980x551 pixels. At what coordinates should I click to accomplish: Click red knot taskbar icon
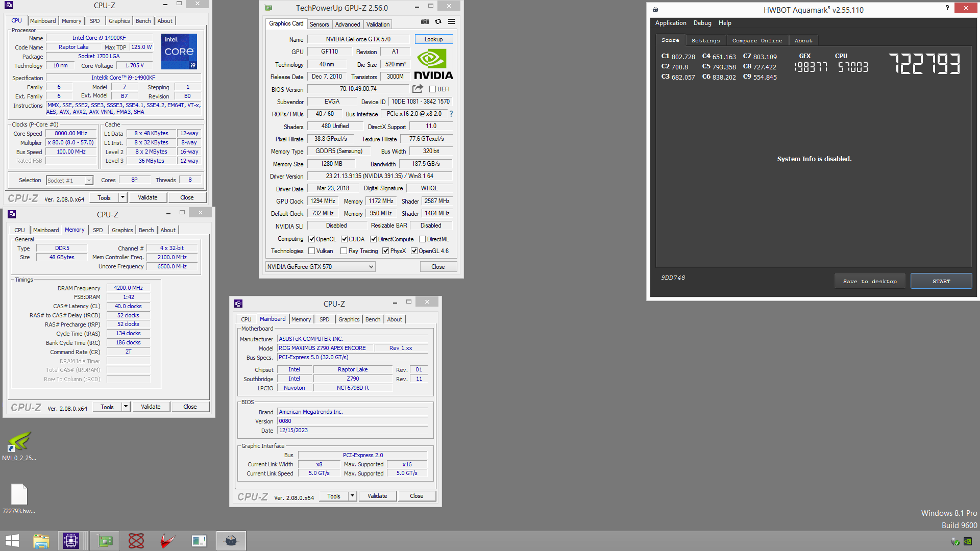(136, 541)
